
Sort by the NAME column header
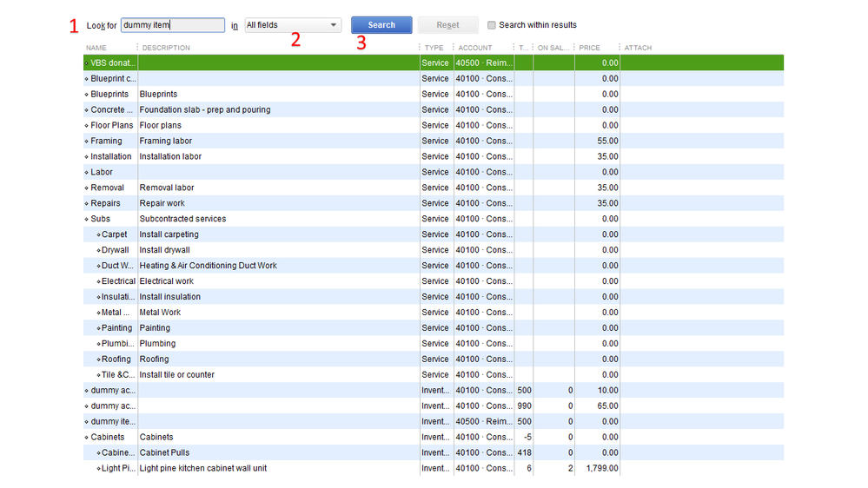(x=96, y=48)
